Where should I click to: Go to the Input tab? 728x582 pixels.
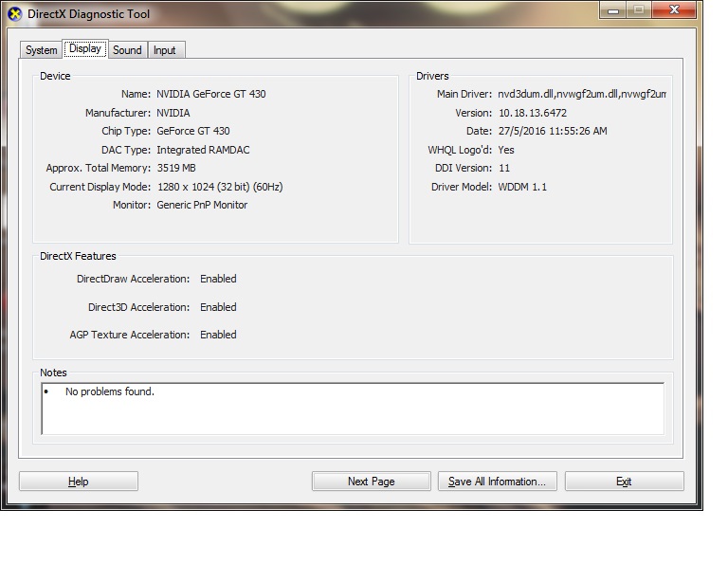165,50
